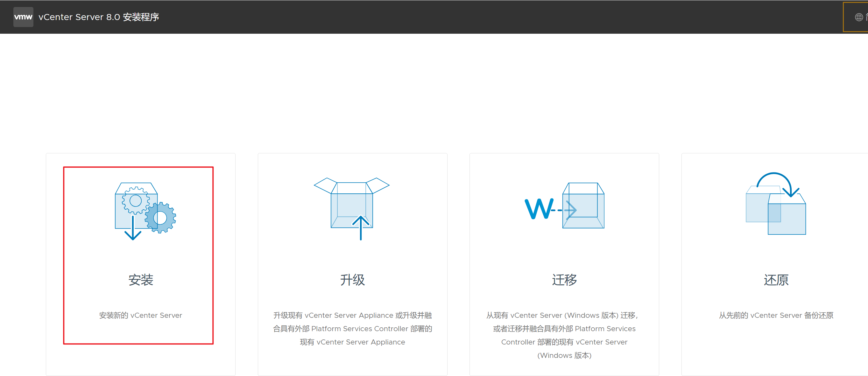Click the vmw logo in header
868x376 pixels.
[x=23, y=17]
